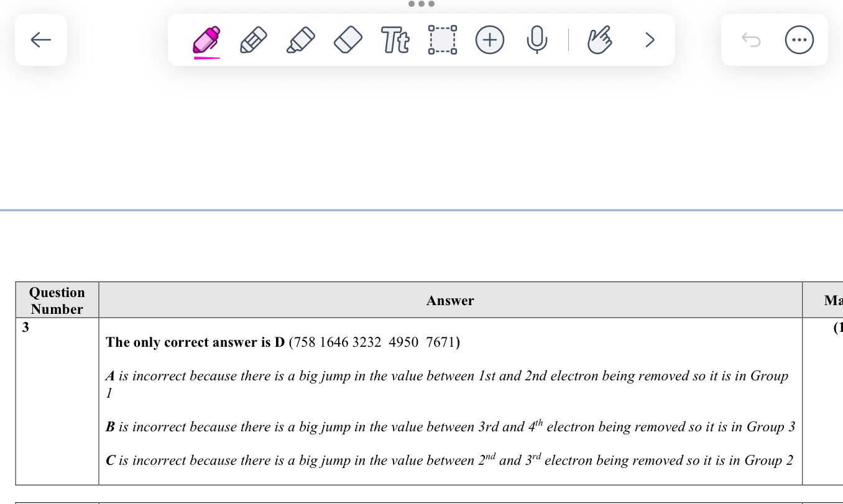843x504 pixels.
Task: Open the more options ellipsis menu
Action: click(x=799, y=40)
